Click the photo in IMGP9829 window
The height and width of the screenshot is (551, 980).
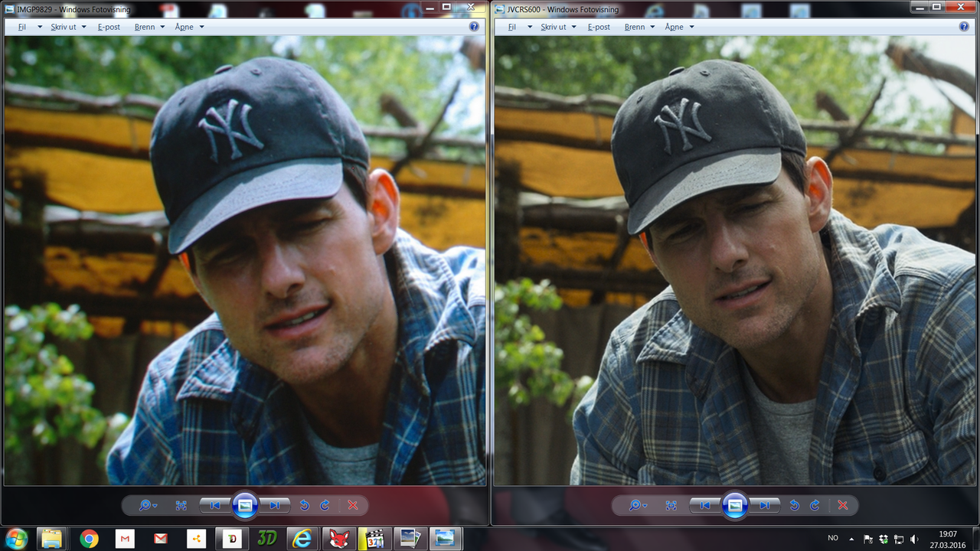point(245,260)
